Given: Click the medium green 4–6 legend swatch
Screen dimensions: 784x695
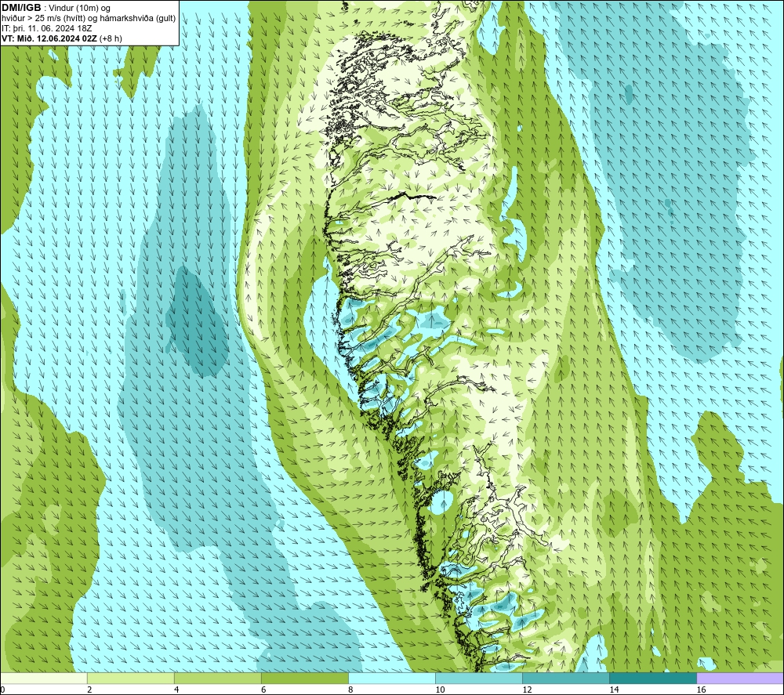Looking at the screenshot, I should pos(217,678).
